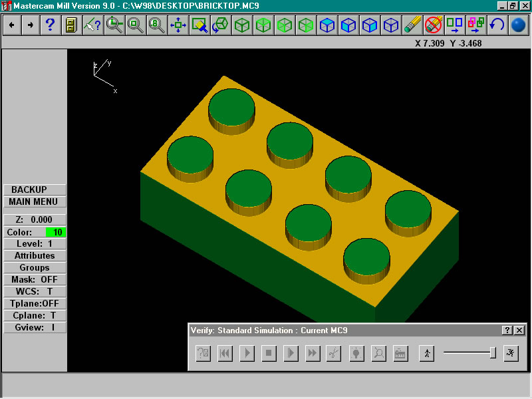Undo with the blue curved arrow icon
The image size is (532, 399).
point(497,25)
